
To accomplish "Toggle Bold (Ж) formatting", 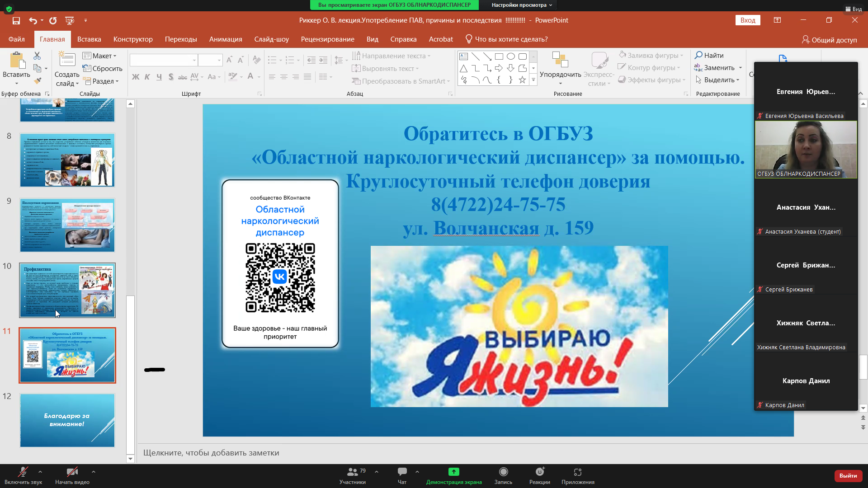I will (136, 77).
